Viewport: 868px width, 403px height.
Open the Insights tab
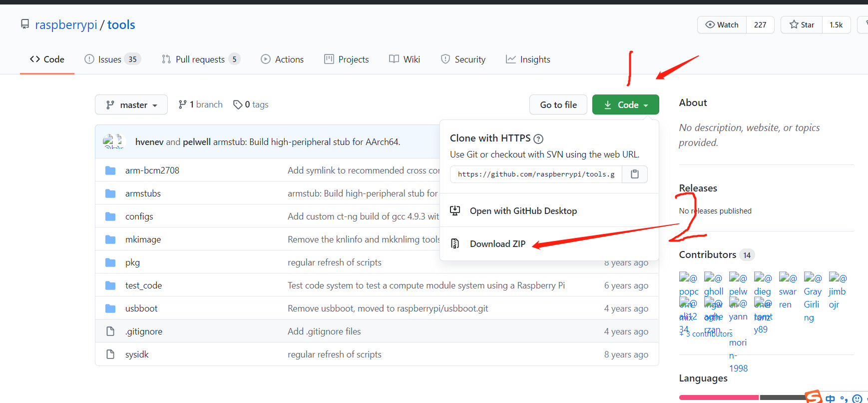point(528,59)
